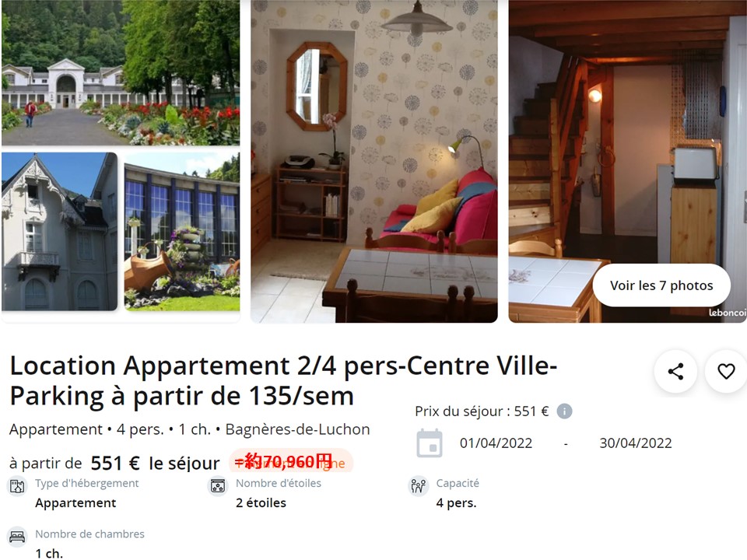Screen dimensions: 747x560
Task: Open the white villa facade photo
Action: click(60, 232)
